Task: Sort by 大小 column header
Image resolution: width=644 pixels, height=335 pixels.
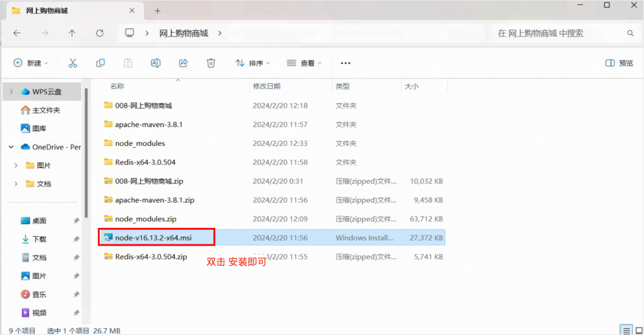Action: coord(411,86)
